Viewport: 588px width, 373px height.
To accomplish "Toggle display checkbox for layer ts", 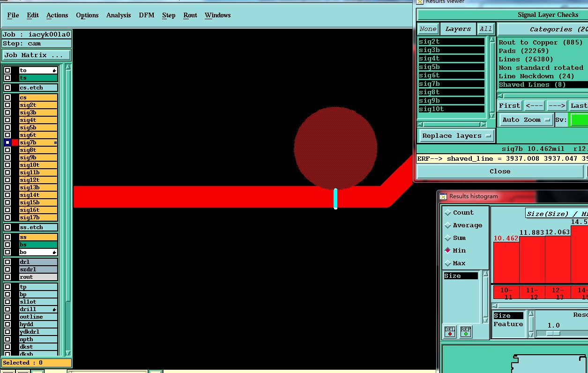I will tap(7, 78).
